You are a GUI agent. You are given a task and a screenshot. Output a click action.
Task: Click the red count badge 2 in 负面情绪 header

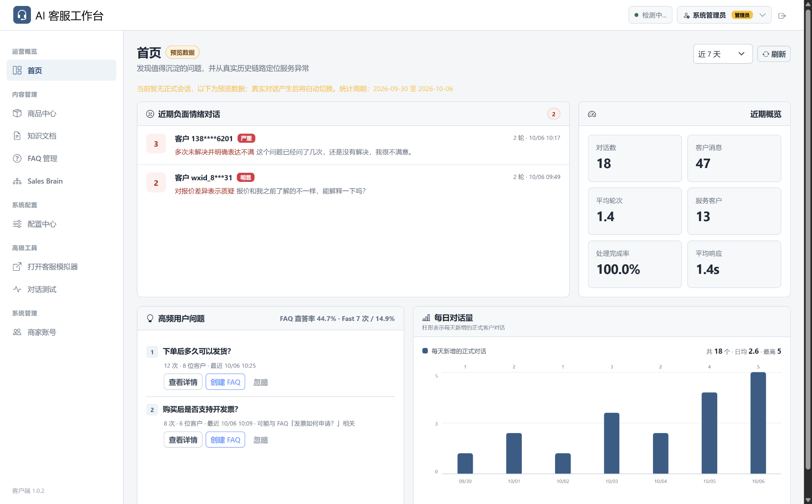(553, 114)
